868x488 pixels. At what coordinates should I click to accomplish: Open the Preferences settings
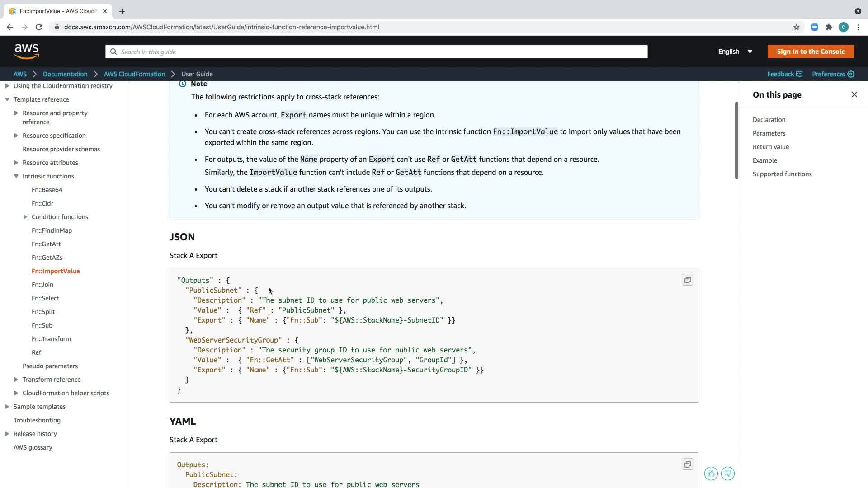point(833,74)
